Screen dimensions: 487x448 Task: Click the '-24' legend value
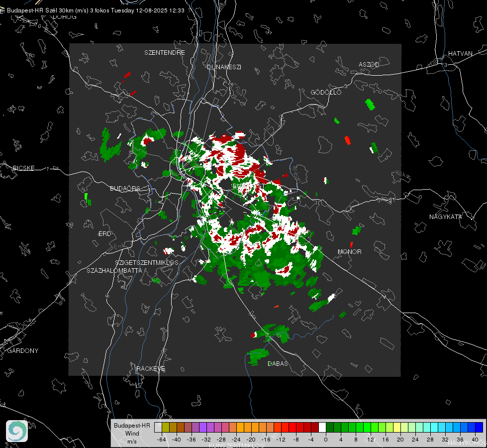tap(236, 440)
